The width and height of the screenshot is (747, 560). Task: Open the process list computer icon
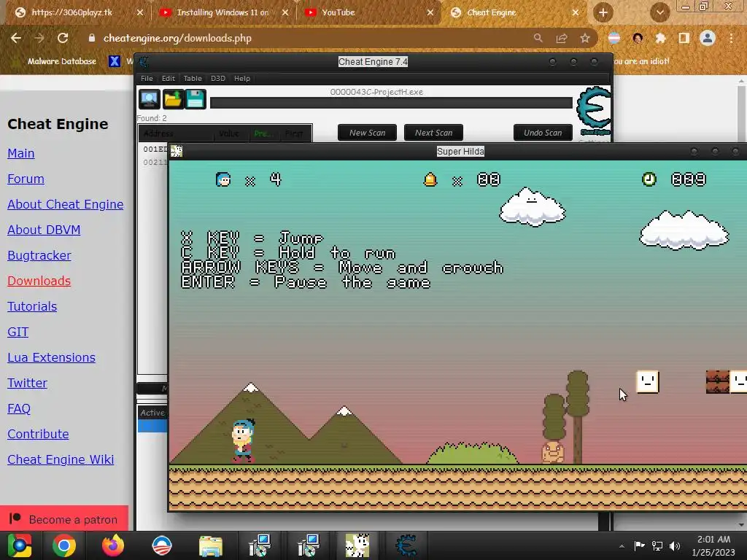(x=149, y=99)
